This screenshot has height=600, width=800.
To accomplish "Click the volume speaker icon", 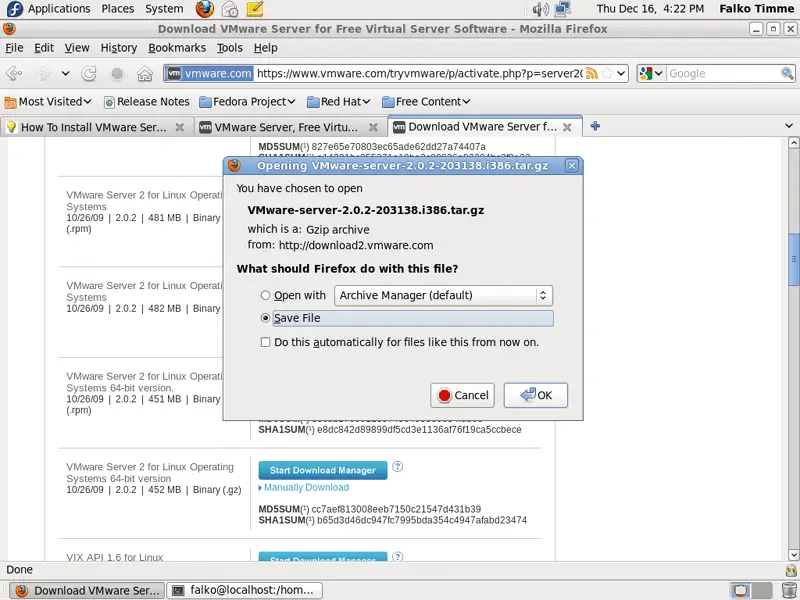I will pos(540,9).
